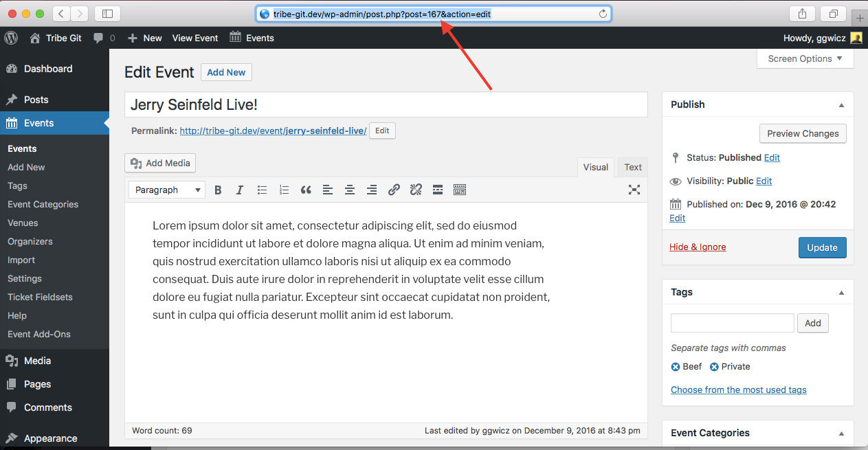Screen dimensions: 868x450
Task: Switch to the Visual editor tab
Action: 596,167
